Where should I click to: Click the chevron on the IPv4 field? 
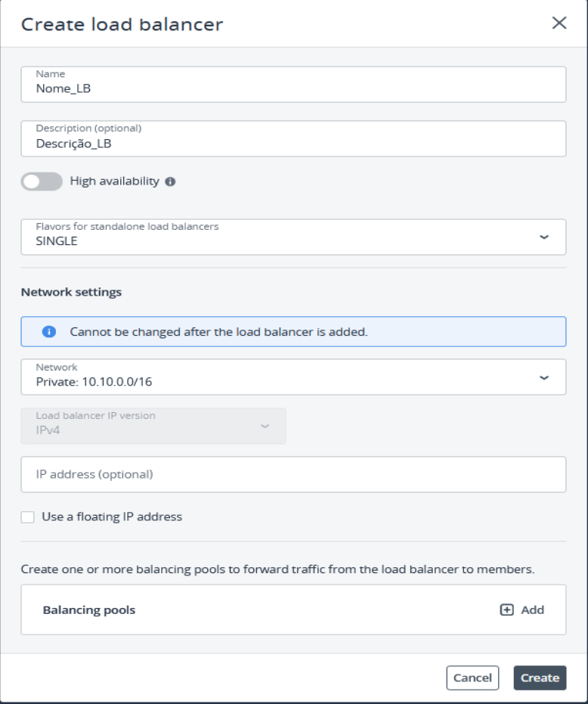[x=265, y=426]
